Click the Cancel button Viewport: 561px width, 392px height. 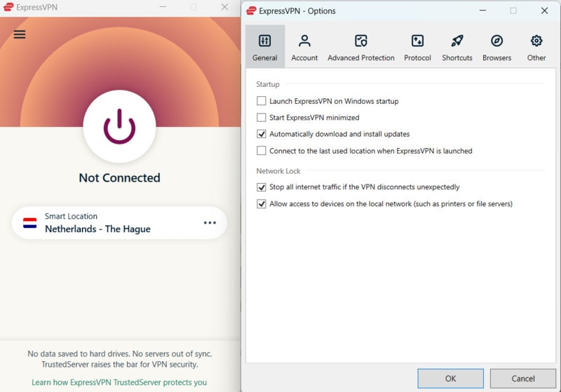click(x=522, y=379)
